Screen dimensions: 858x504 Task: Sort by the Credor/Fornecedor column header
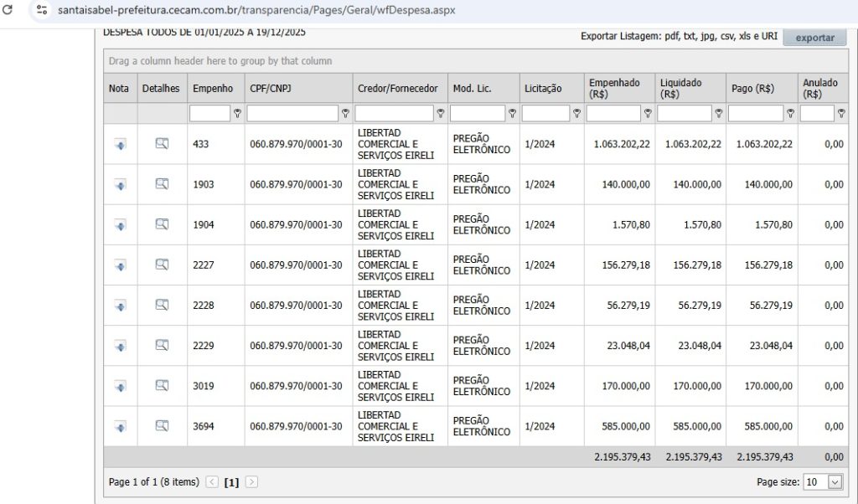[397, 89]
